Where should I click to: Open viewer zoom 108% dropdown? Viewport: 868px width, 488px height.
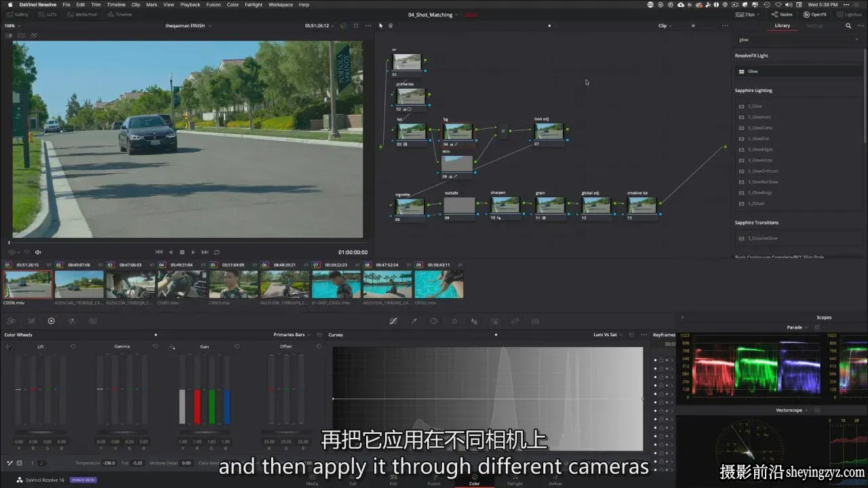[12, 26]
